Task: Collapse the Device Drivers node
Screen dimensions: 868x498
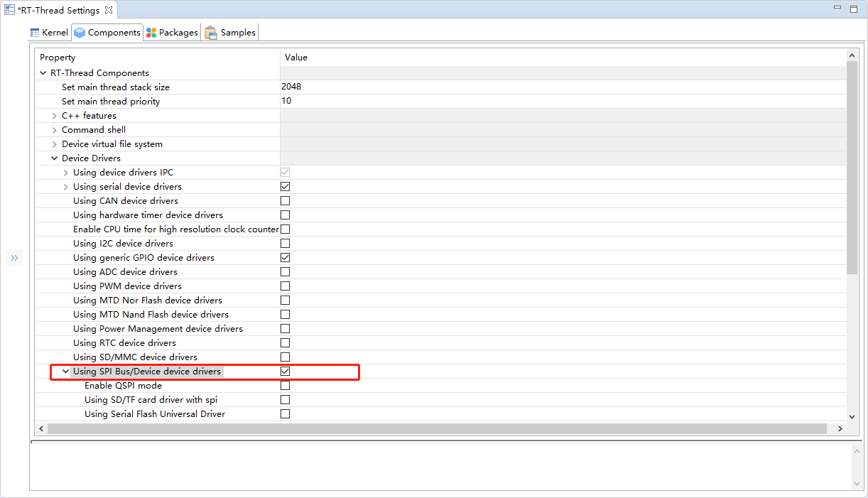Action: coord(55,158)
